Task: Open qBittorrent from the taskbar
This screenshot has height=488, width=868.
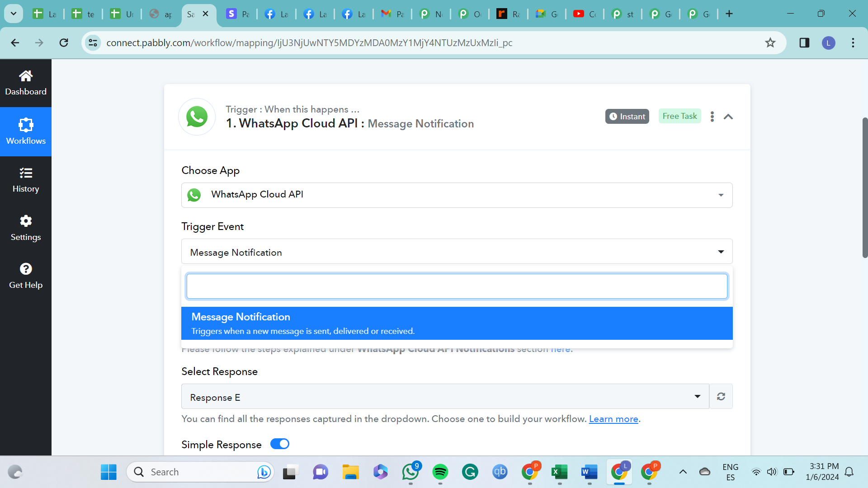Action: [x=500, y=472]
